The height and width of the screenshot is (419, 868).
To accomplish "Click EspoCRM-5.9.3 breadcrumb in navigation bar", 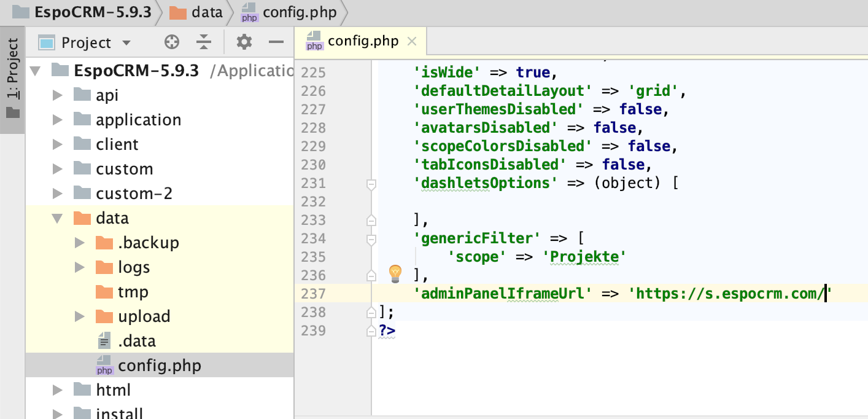I will (93, 12).
